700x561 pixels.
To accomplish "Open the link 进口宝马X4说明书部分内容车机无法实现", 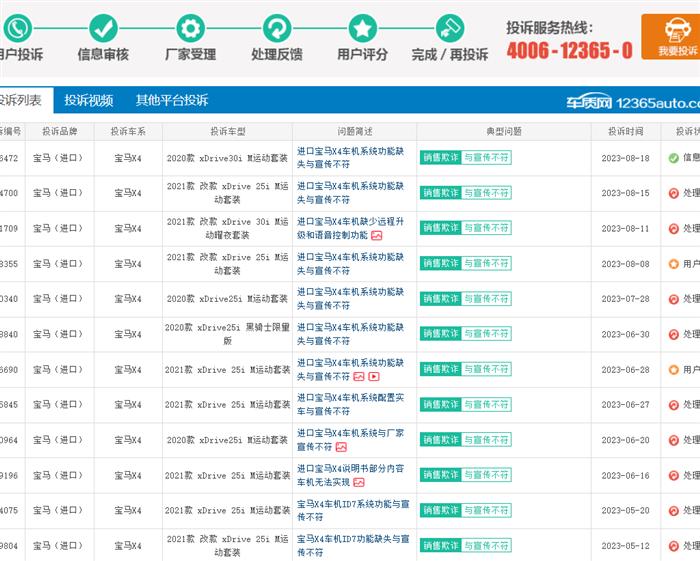I will click(x=350, y=475).
